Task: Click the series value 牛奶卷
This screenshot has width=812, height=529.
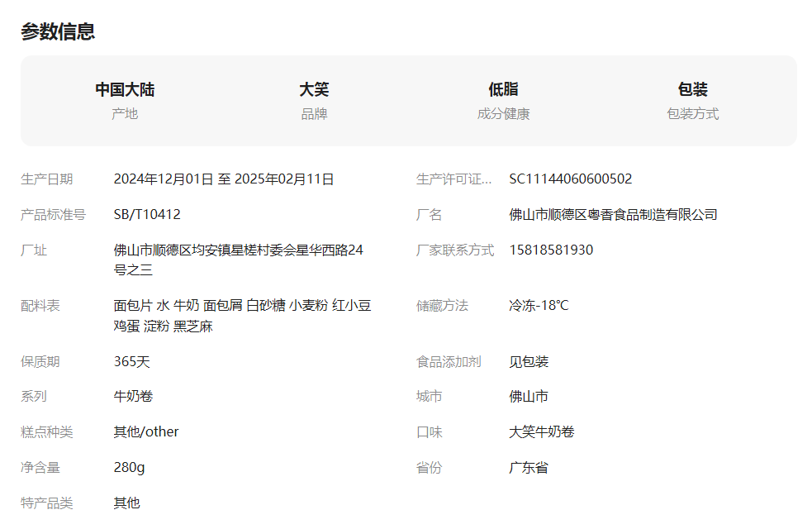Action: point(133,397)
